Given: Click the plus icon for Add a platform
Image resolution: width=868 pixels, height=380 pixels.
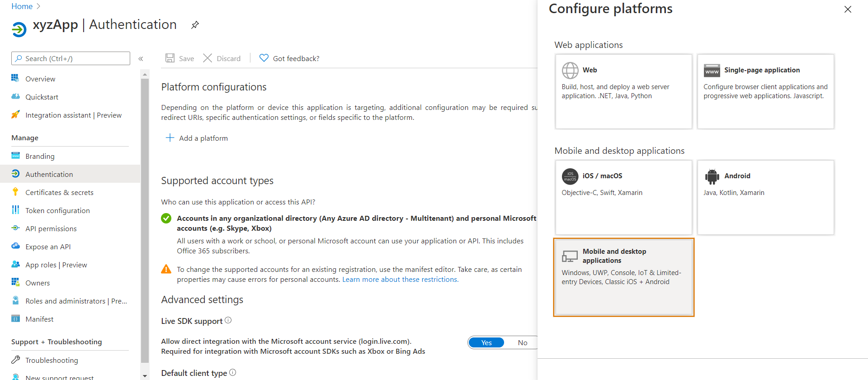Looking at the screenshot, I should 170,138.
